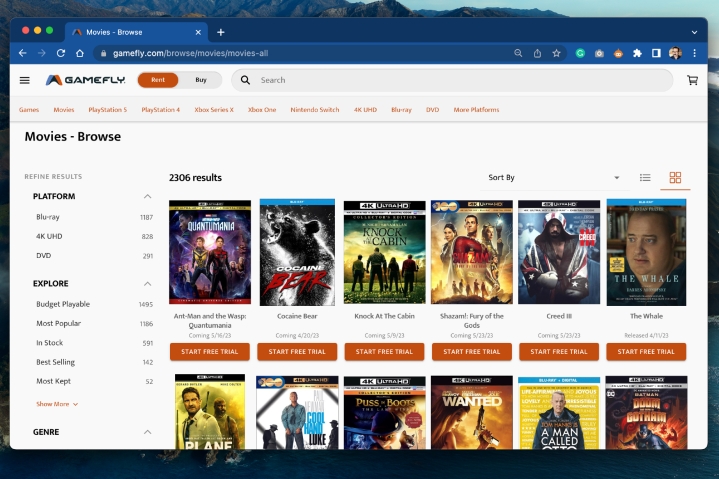Image resolution: width=719 pixels, height=479 pixels.
Task: Switch to grid view icon
Action: click(675, 177)
